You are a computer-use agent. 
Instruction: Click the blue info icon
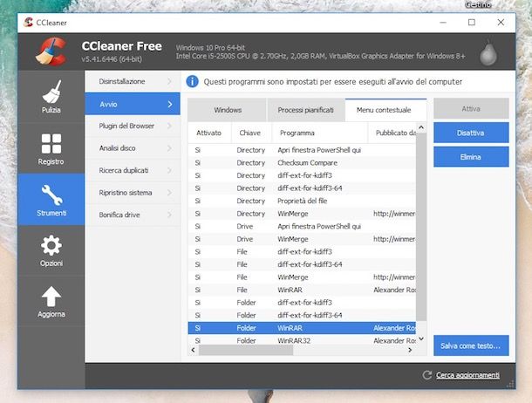click(193, 82)
